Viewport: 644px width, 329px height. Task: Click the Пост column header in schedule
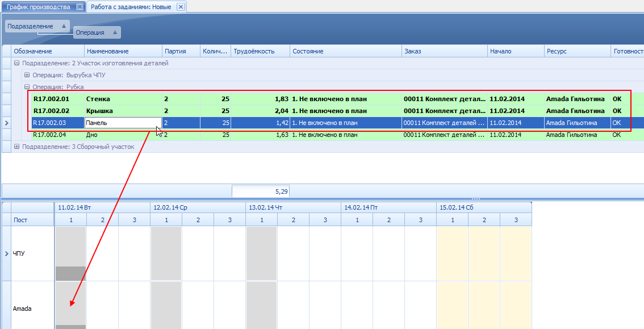[x=32, y=220]
